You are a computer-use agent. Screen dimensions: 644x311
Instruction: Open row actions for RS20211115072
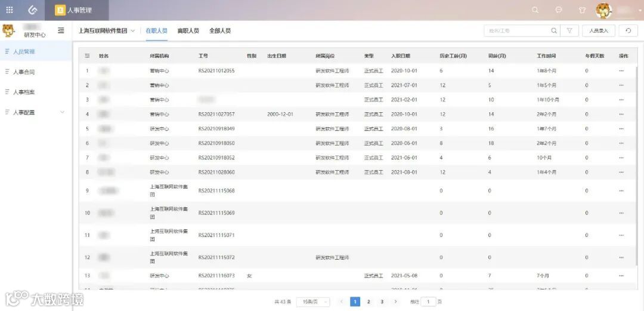click(621, 257)
